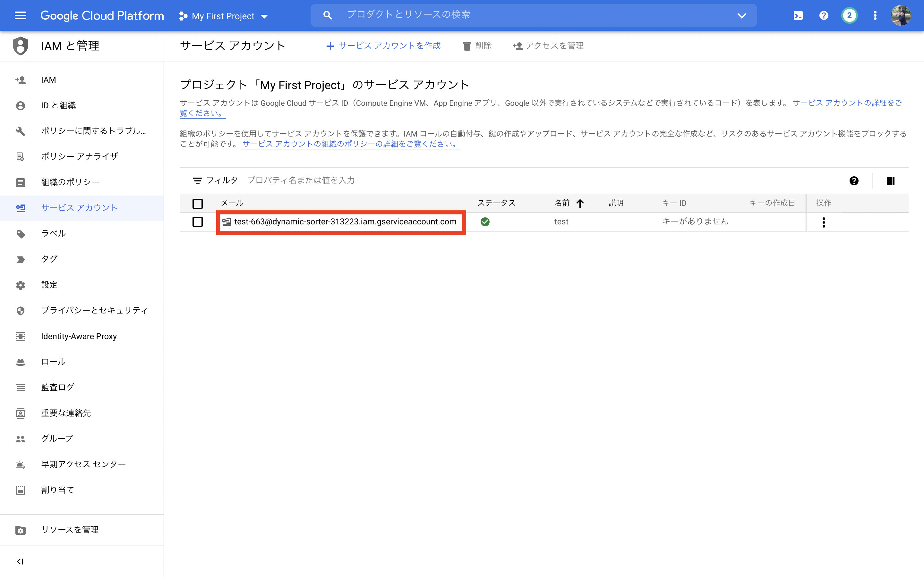Navigate to ロール in the sidebar menu
The width and height of the screenshot is (924, 577).
(53, 361)
